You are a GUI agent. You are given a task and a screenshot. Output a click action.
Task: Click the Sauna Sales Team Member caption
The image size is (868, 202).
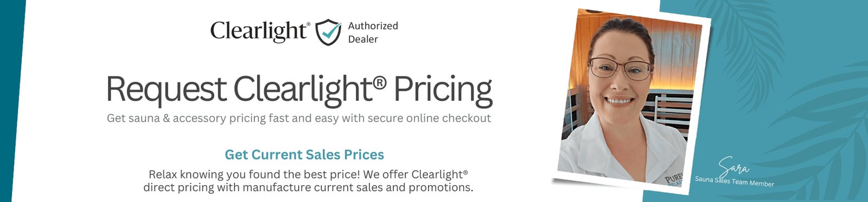[x=735, y=181]
